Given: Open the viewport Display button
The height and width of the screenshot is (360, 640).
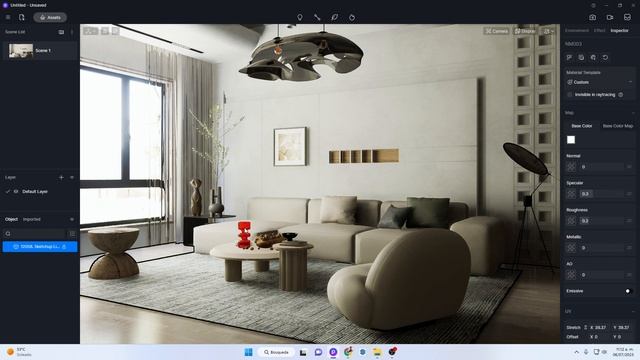Looking at the screenshot, I should pyautogui.click(x=525, y=31).
